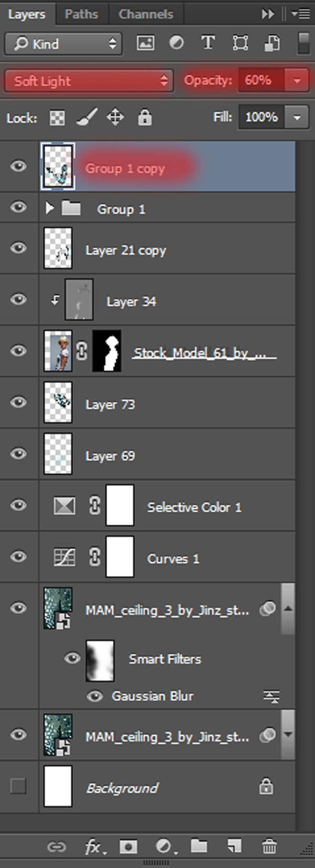Click the pixel layer filter icon
This screenshot has height=868, width=315.
coord(145,43)
